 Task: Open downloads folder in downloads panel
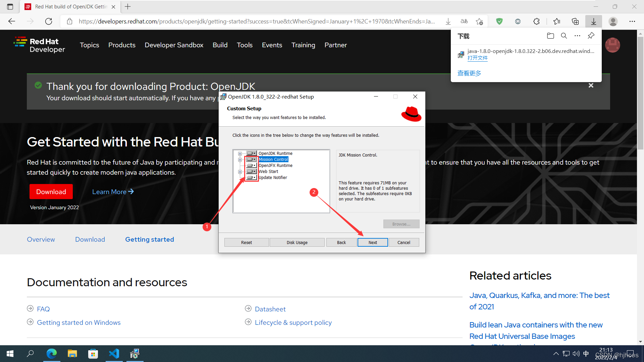click(550, 36)
